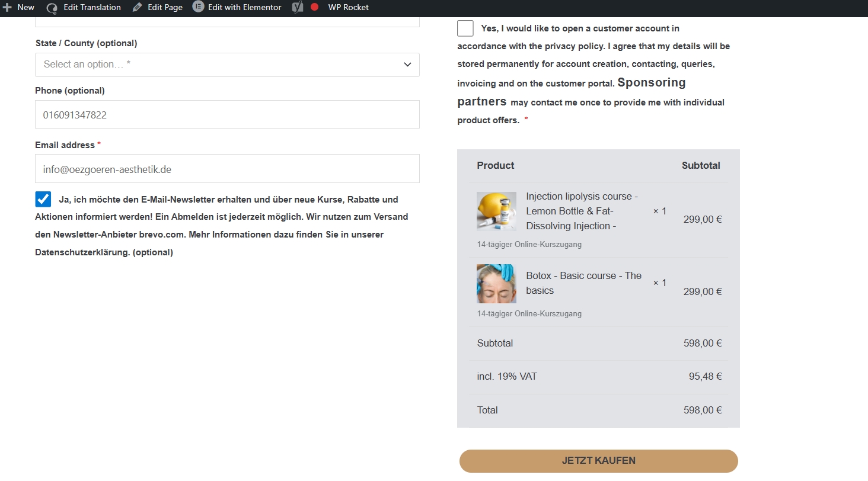Tick the open customer account checkbox
Viewport: 868px width, 481px height.
pyautogui.click(x=465, y=28)
